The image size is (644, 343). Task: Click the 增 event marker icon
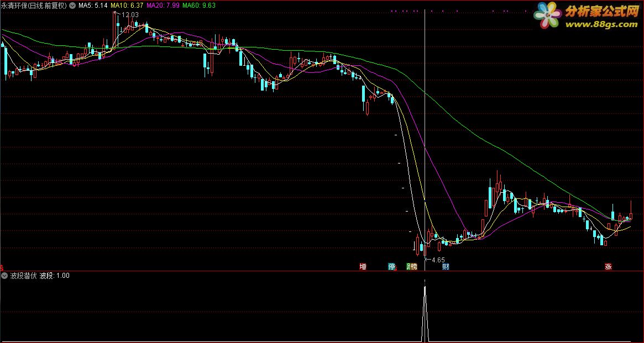click(363, 267)
